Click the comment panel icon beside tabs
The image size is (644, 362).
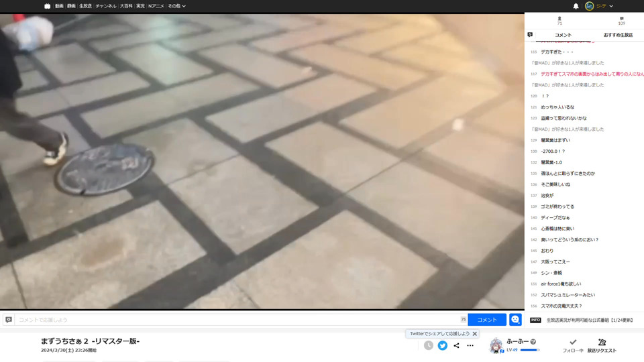[530, 35]
